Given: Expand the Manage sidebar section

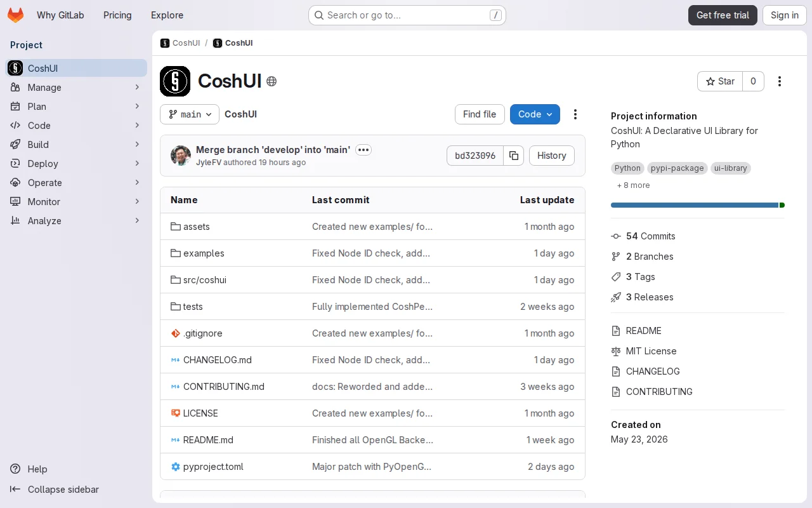Looking at the screenshot, I should coord(137,87).
